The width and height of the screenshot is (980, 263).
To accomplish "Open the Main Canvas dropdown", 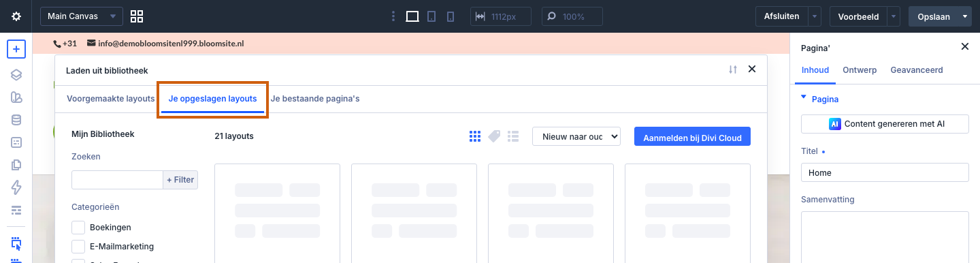I will (82, 16).
